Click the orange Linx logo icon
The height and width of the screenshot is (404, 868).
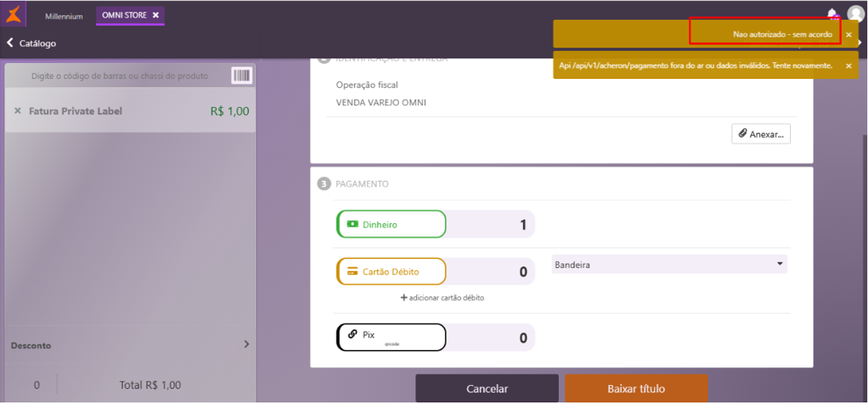coord(12,14)
